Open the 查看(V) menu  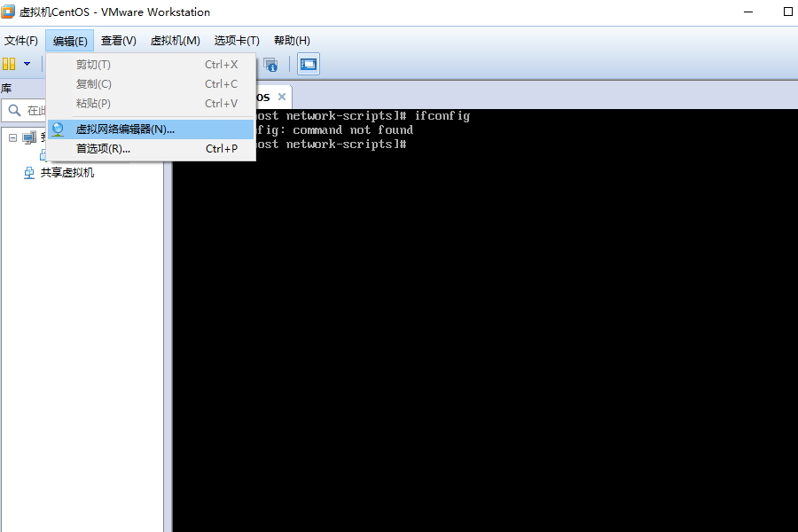[x=118, y=41]
